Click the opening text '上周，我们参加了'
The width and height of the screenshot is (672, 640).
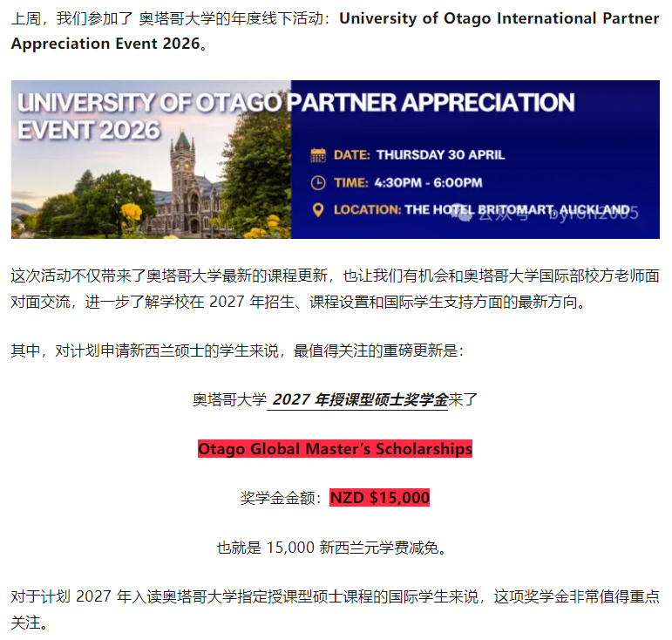point(72,18)
